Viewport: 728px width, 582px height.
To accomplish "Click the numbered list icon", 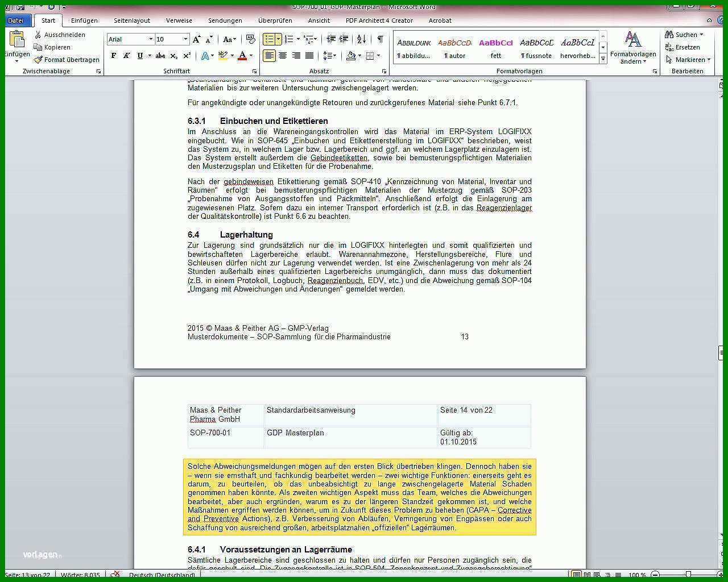I will point(288,39).
